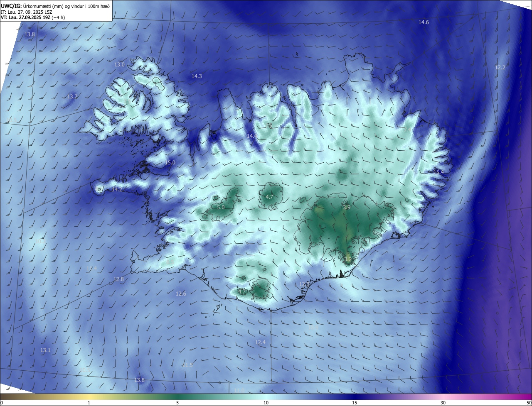Click the 'IT: Lau. 27. 09. 2025 15Z' line
This screenshot has width=532, height=406.
pos(26,12)
